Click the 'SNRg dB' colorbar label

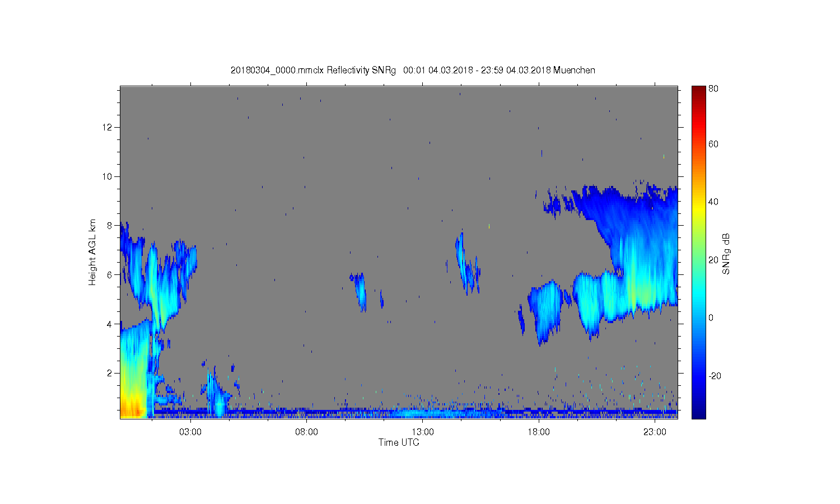[726, 254]
